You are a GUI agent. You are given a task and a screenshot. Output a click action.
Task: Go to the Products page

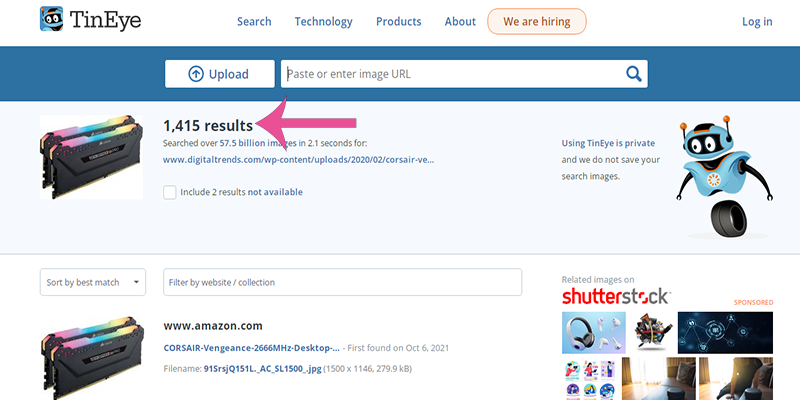pyautogui.click(x=398, y=22)
